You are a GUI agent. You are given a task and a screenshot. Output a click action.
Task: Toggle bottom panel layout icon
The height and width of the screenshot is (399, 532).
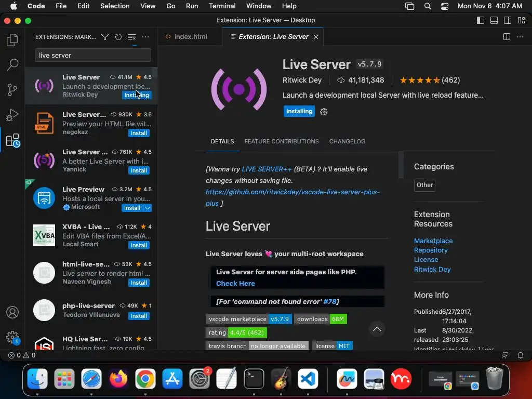coord(494,20)
